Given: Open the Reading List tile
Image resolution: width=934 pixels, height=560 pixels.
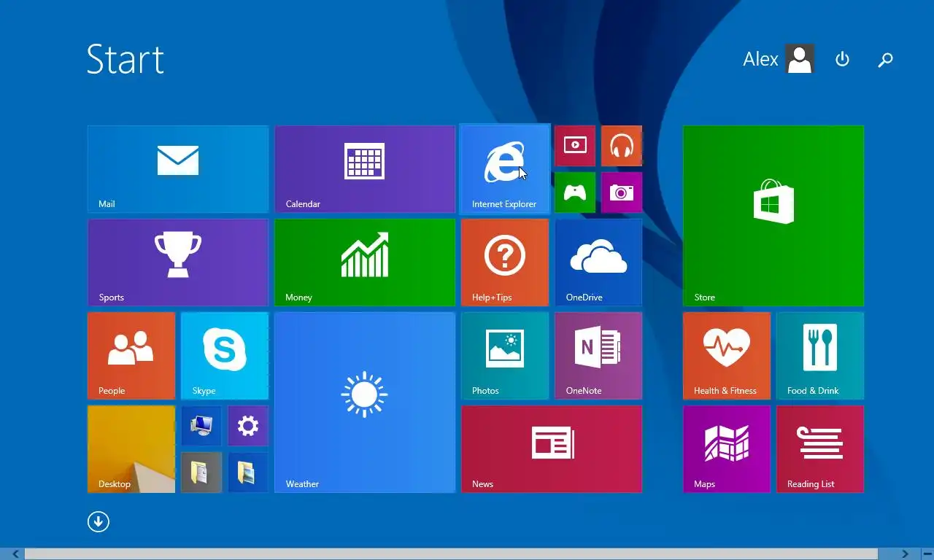Looking at the screenshot, I should (x=820, y=449).
